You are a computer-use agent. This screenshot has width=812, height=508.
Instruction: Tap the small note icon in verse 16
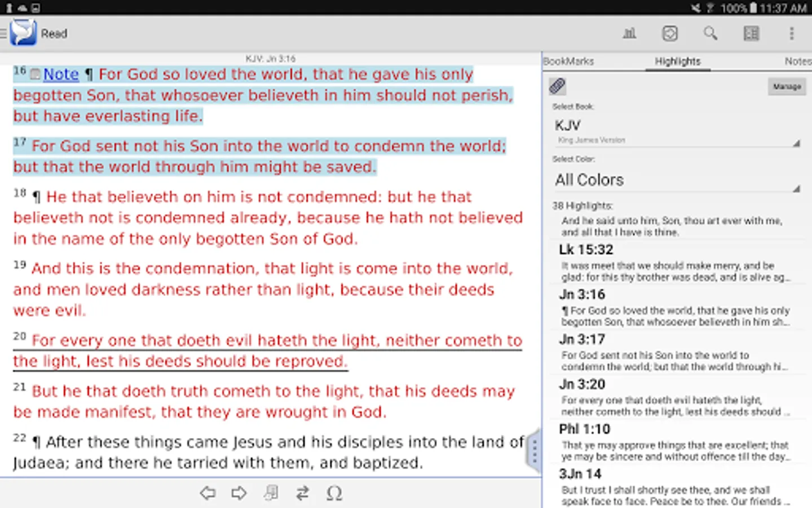pos(35,74)
